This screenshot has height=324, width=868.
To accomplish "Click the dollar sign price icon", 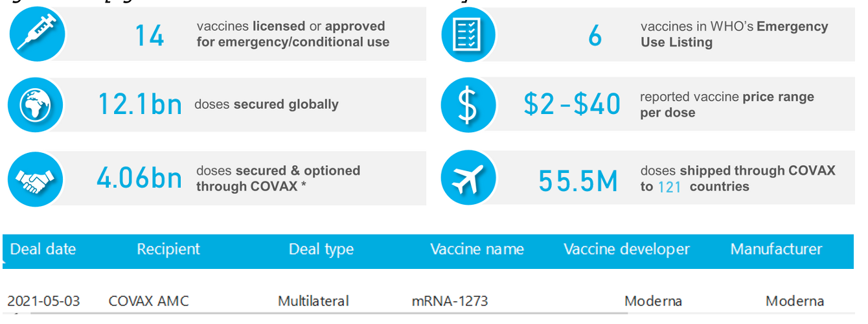I will pos(468,105).
